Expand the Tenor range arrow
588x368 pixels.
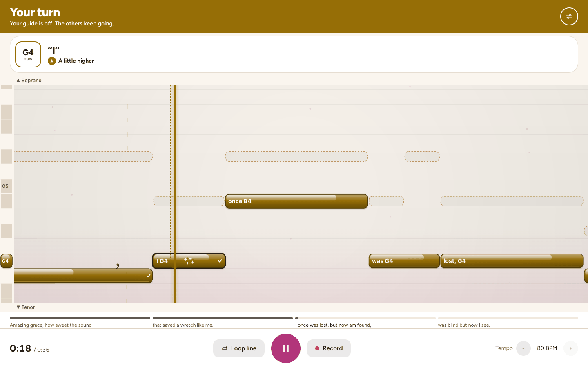pyautogui.click(x=18, y=307)
